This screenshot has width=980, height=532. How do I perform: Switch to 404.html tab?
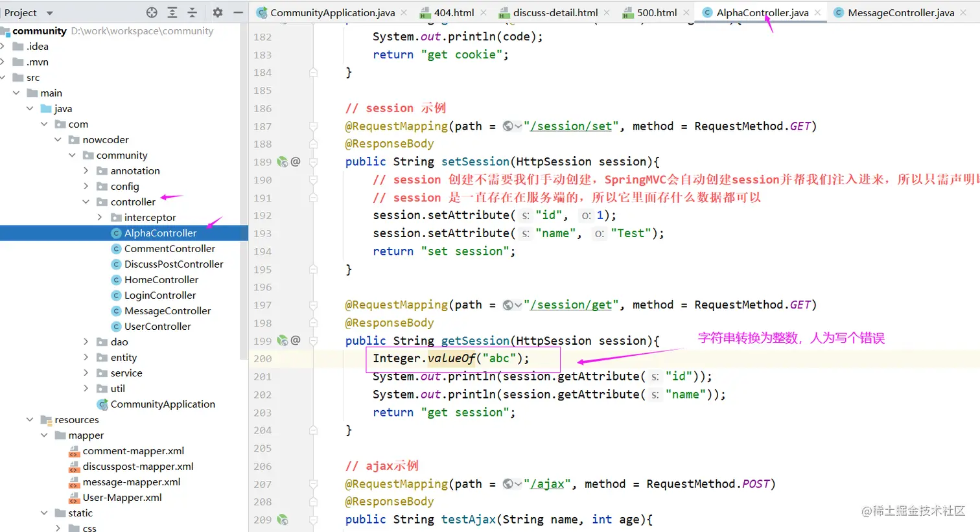click(454, 12)
